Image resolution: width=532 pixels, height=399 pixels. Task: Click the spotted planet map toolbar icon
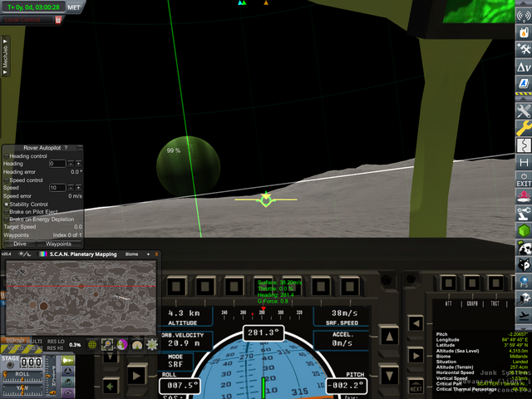coord(524,248)
